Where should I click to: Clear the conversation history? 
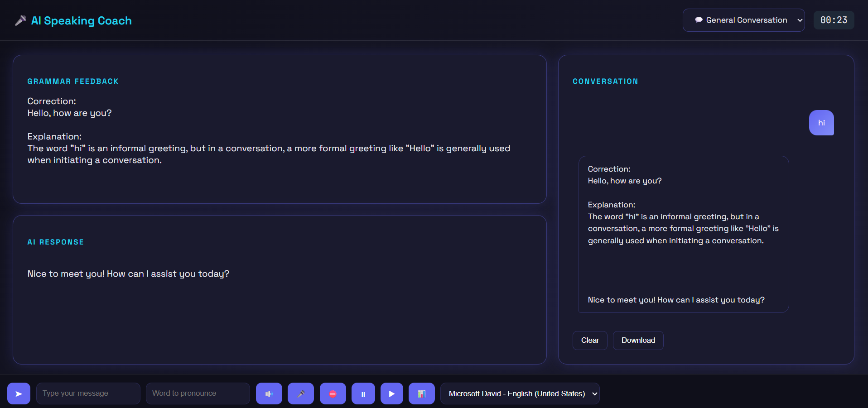589,341
